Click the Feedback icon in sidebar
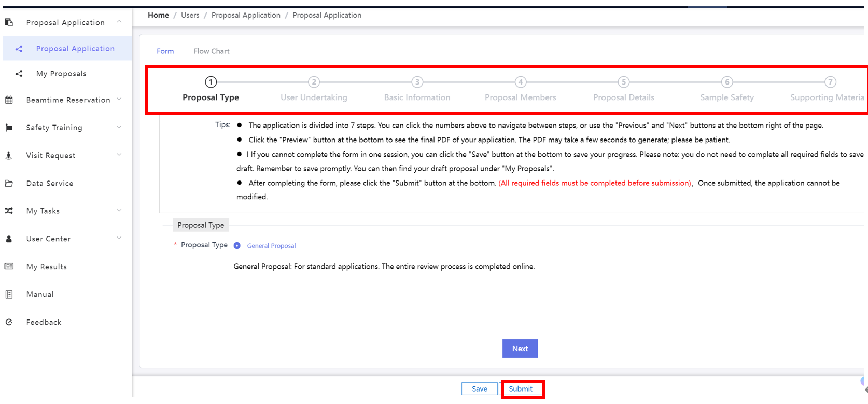 point(9,322)
